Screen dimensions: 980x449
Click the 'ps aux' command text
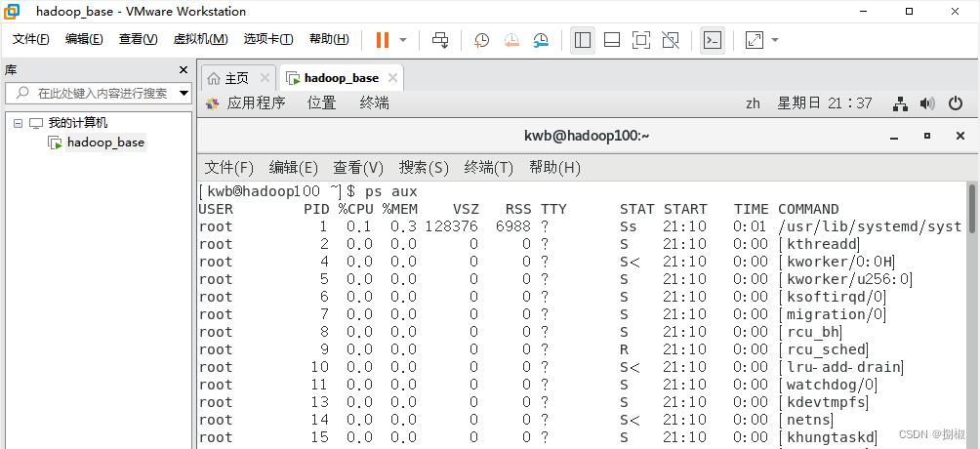[391, 191]
